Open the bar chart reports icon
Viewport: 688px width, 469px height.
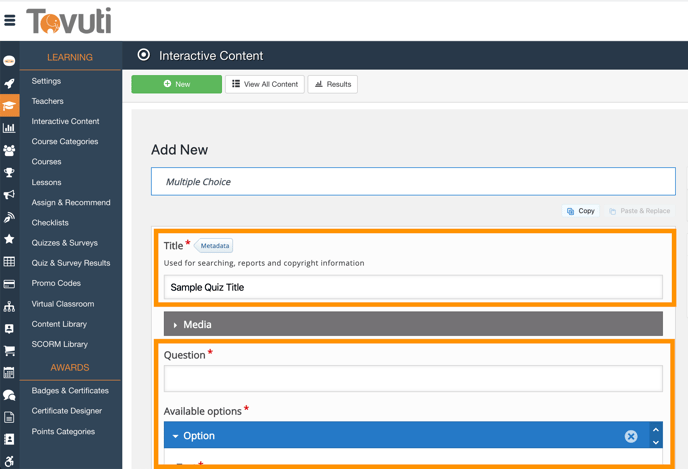[9, 128]
